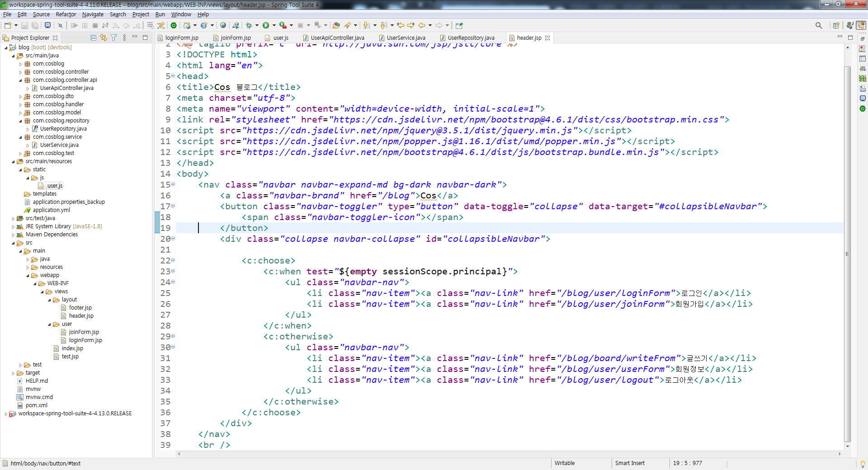Expand the com.cosblog.dto package

tap(20, 96)
